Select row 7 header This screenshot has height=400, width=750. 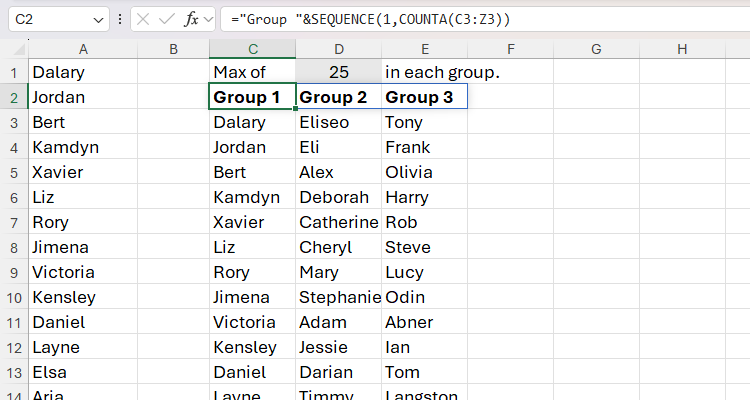14,222
